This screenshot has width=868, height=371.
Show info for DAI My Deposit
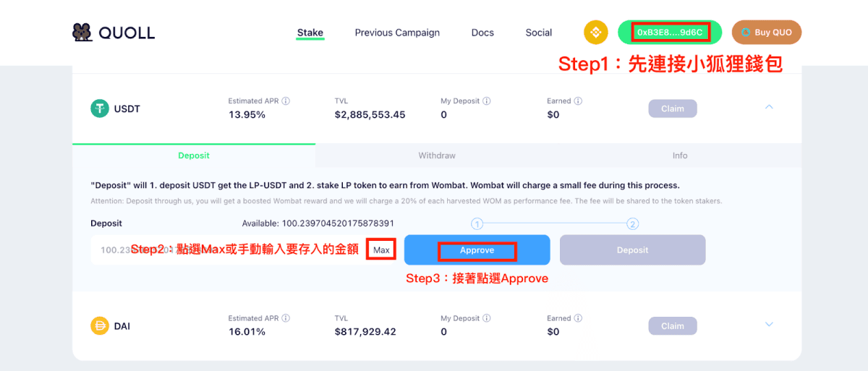tap(487, 318)
